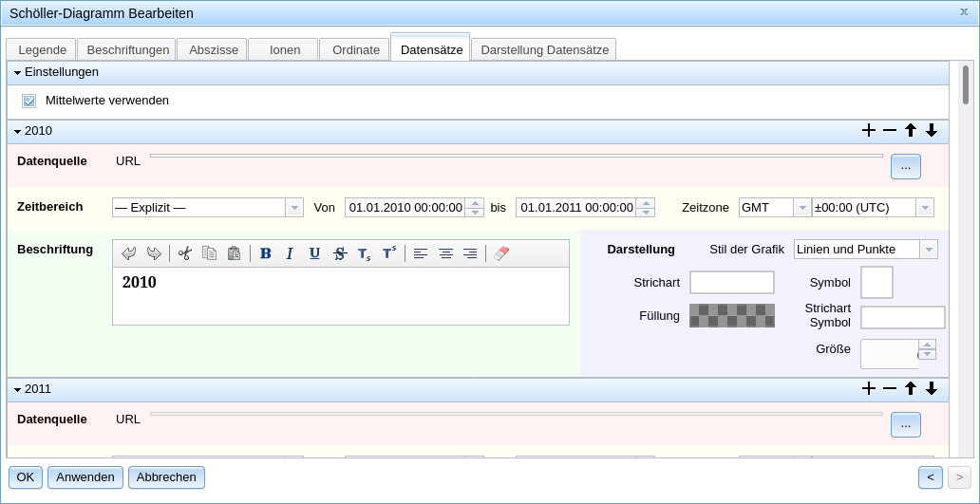Apply superscript formatting
Screen dimensions: 980x504
pos(388,253)
